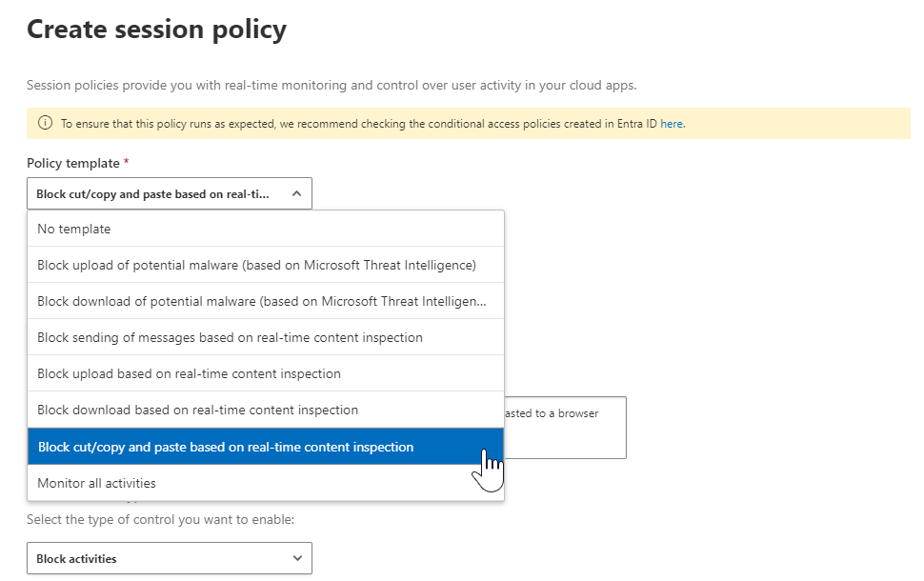
Task: Click the description box mentioning 'browser'
Action: point(565,428)
